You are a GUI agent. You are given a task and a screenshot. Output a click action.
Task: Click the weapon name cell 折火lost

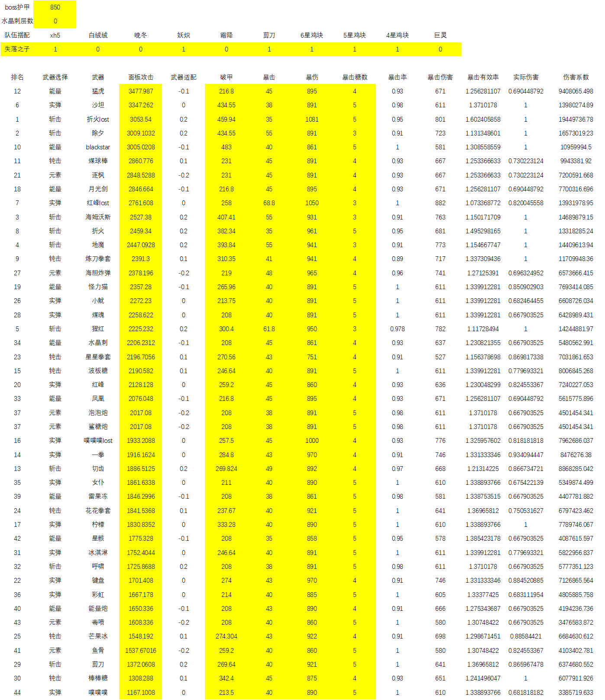(x=98, y=119)
